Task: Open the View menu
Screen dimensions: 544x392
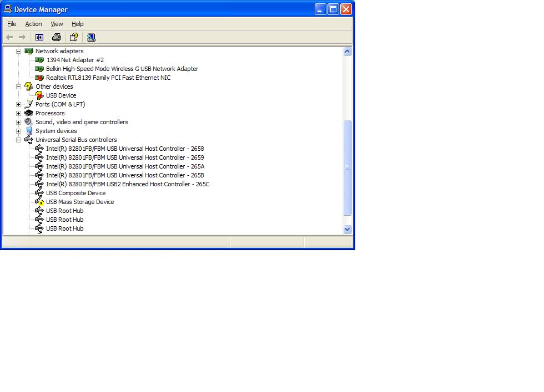Action: coord(57,24)
